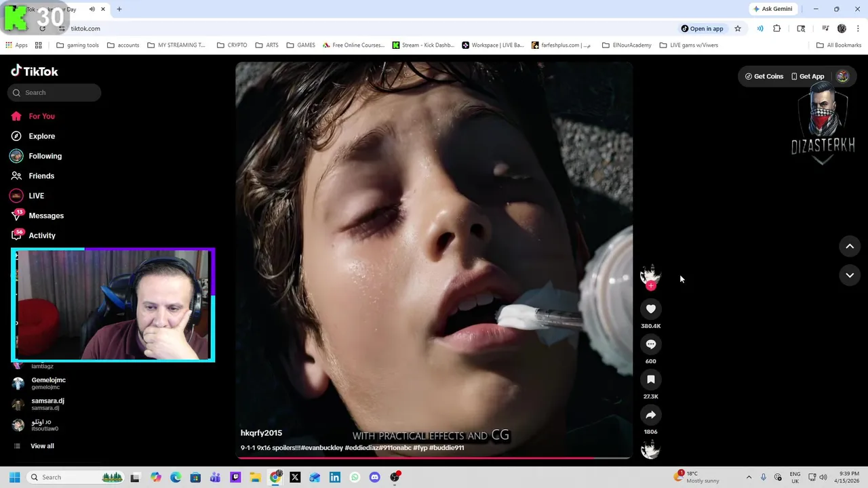Click the TikTok logo
Viewport: 868px width, 488px height.
point(35,71)
